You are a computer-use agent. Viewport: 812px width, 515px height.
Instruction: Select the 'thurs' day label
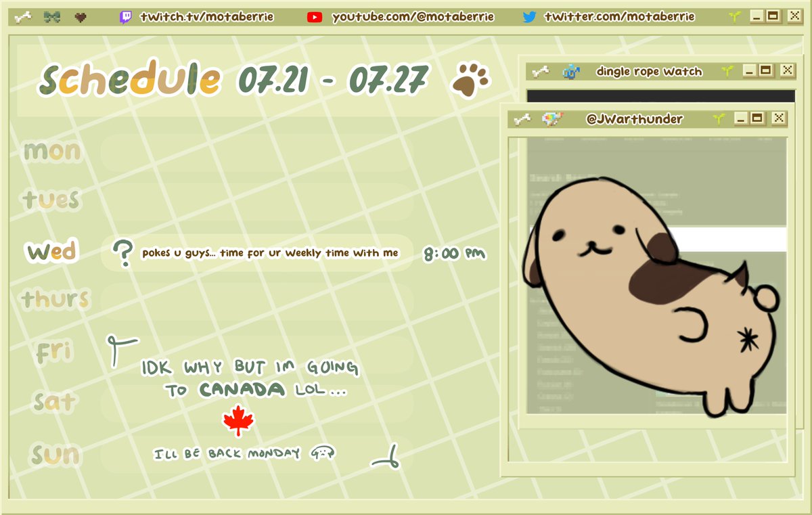[55, 298]
